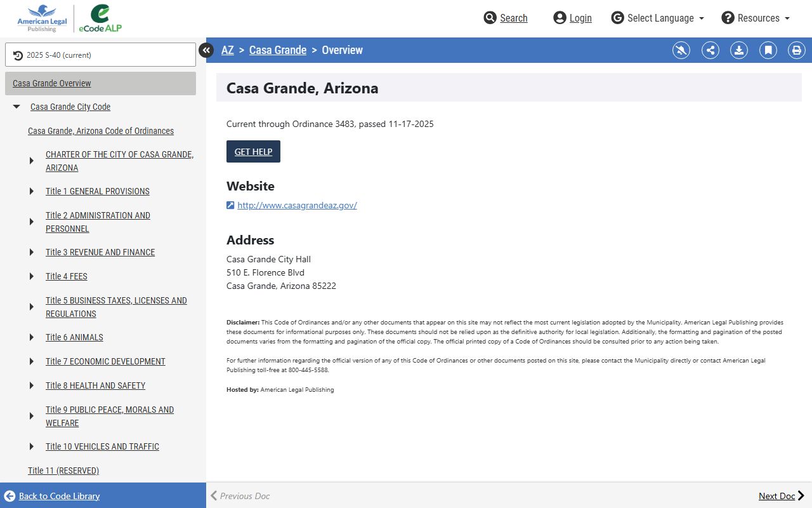Viewport: 812px width, 508px height.
Task: Expand Title 3 Revenue and Finance arrow
Action: pyautogui.click(x=32, y=252)
